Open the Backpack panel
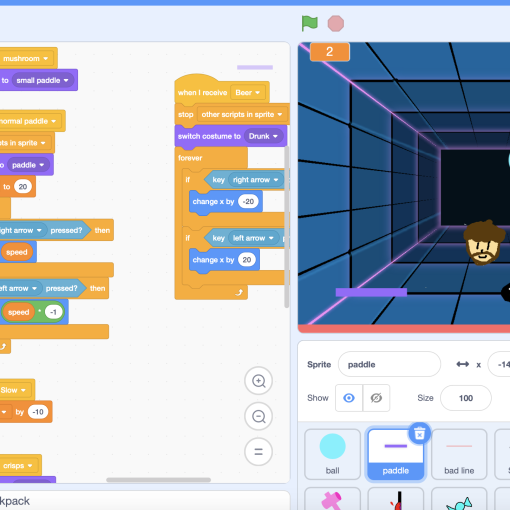The height and width of the screenshot is (510, 510). tap(145, 501)
